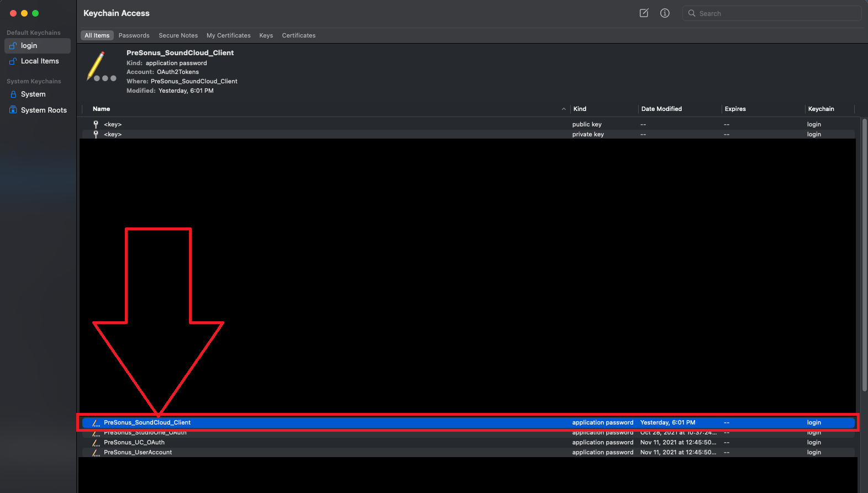Image resolution: width=868 pixels, height=493 pixels.
Task: Click the PreSonus_UserAccount password icon
Action: tap(96, 453)
